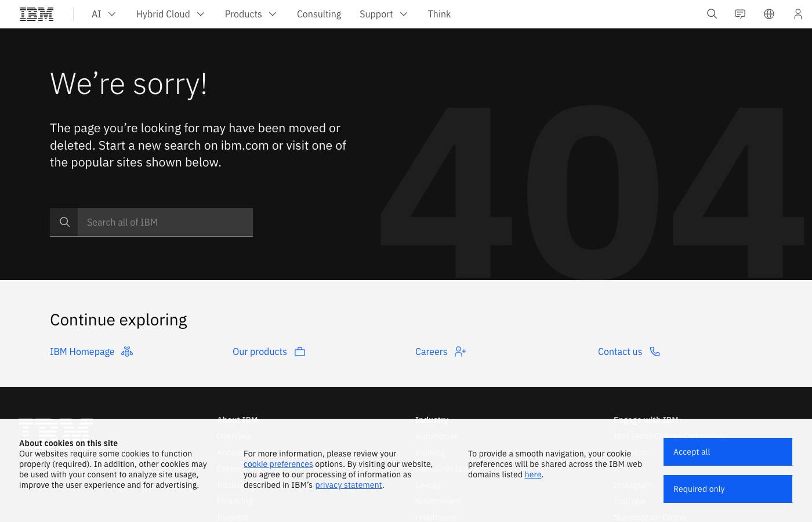
Task: Open the user profile icon
Action: pos(798,14)
